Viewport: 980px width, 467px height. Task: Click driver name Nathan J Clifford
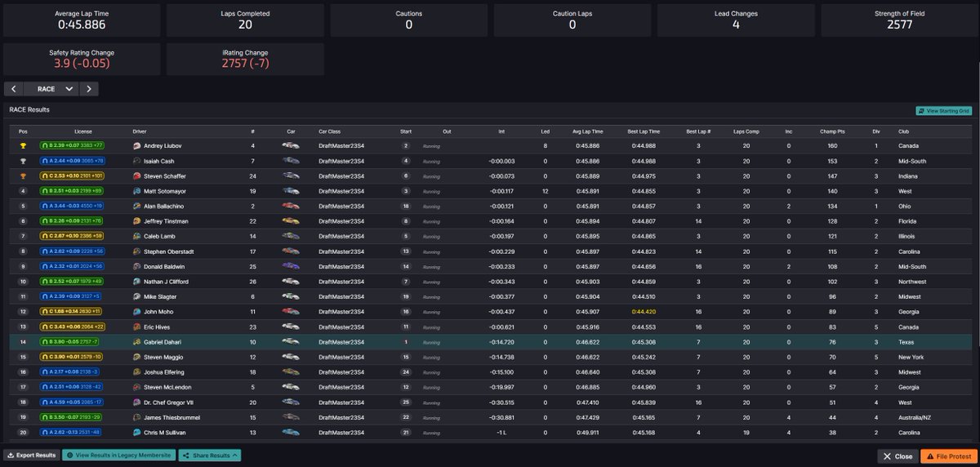click(167, 282)
